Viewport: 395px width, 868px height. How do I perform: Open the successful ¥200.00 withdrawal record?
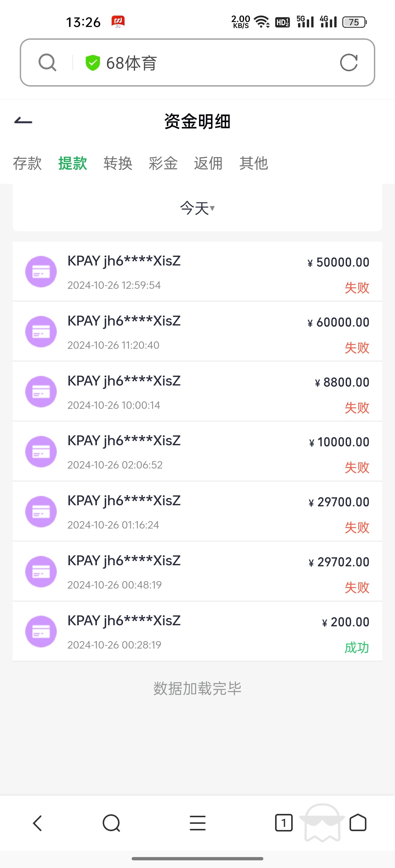[x=197, y=632]
